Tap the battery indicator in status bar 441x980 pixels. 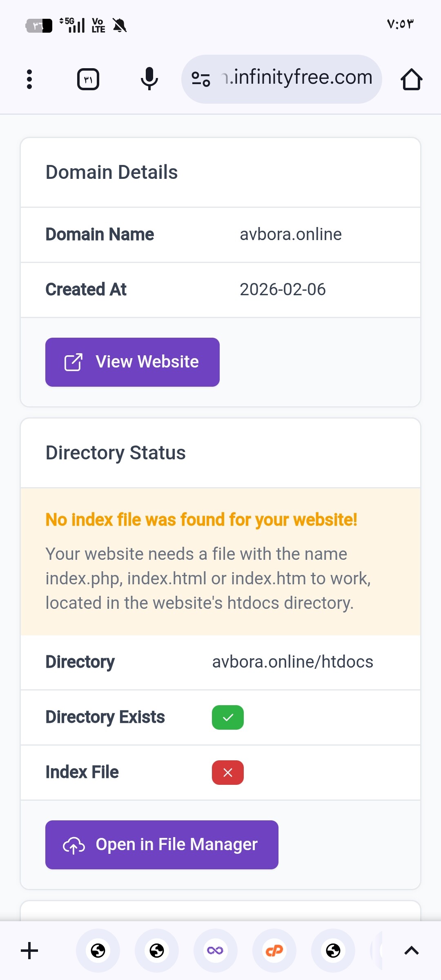(x=39, y=26)
